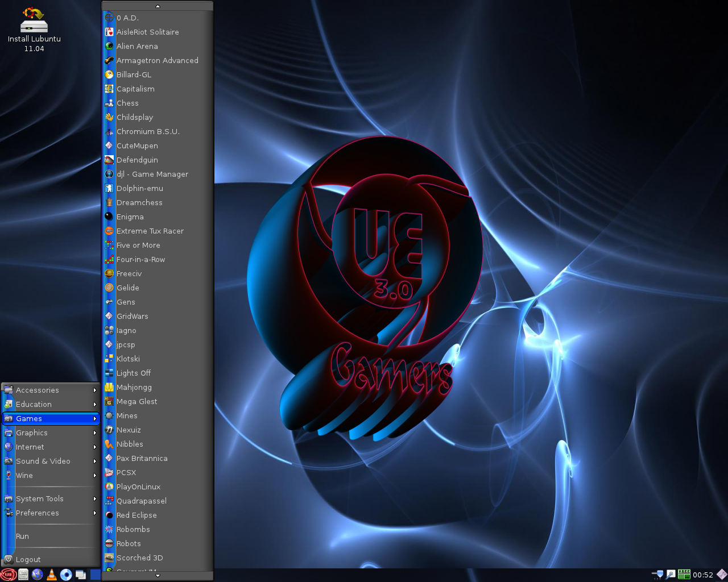The height and width of the screenshot is (582, 728).
Task: Click show desktop windows icon
Action: click(x=80, y=575)
